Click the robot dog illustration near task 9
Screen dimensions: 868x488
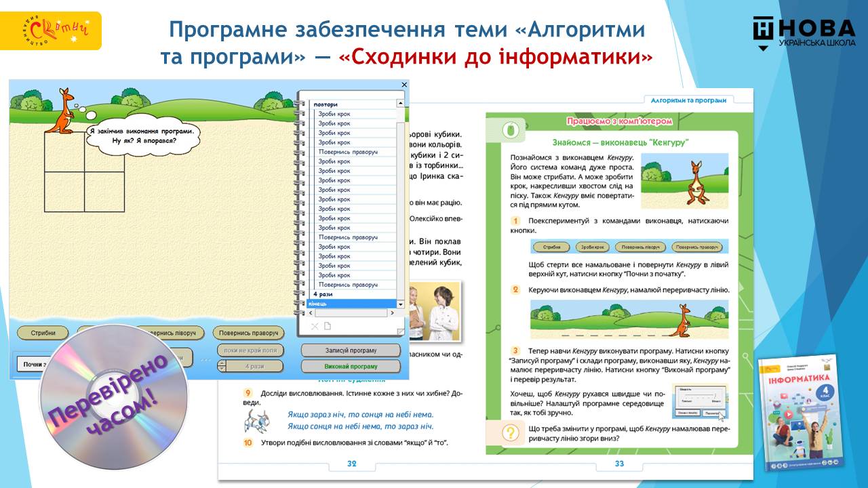256,421
